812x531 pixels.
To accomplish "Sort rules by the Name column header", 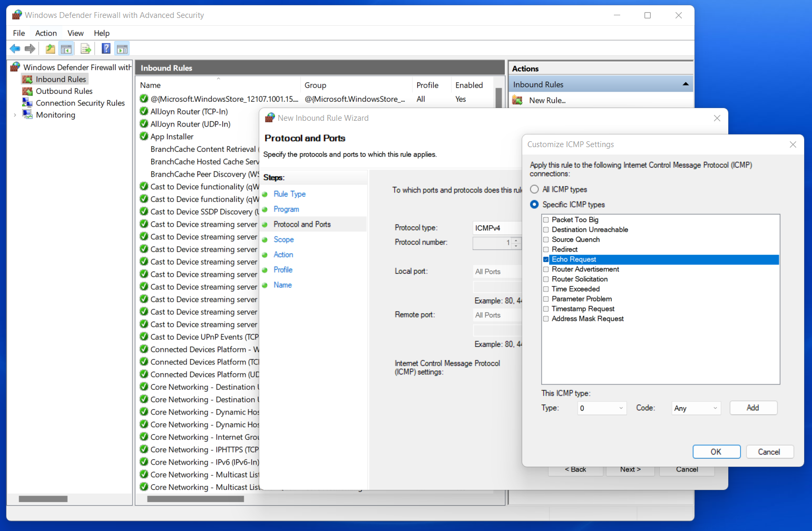I will [218, 85].
